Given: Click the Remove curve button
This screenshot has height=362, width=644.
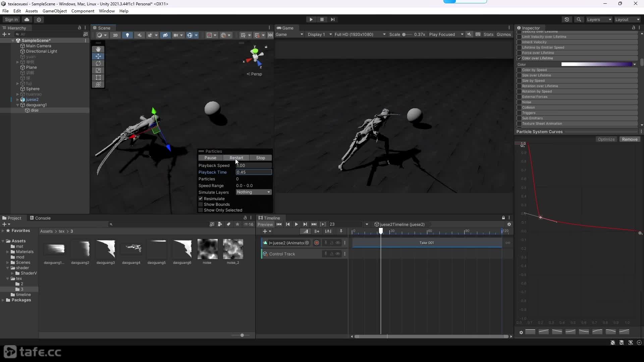Looking at the screenshot, I should [x=630, y=139].
